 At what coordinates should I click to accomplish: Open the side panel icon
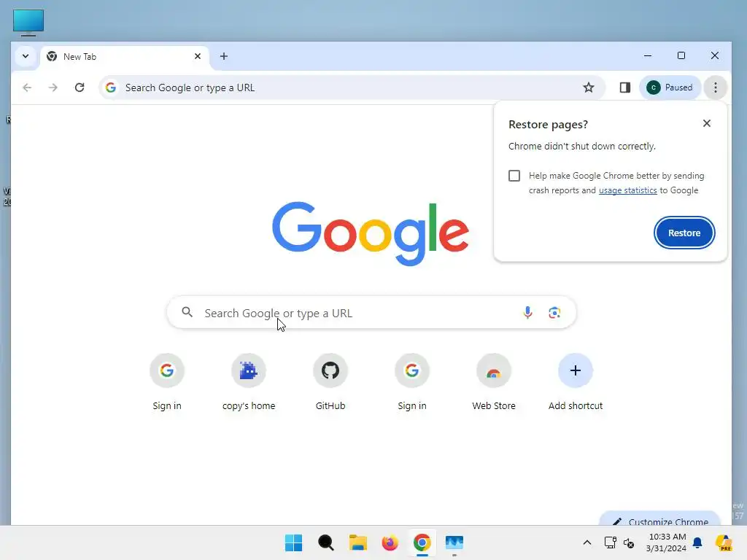(x=625, y=87)
